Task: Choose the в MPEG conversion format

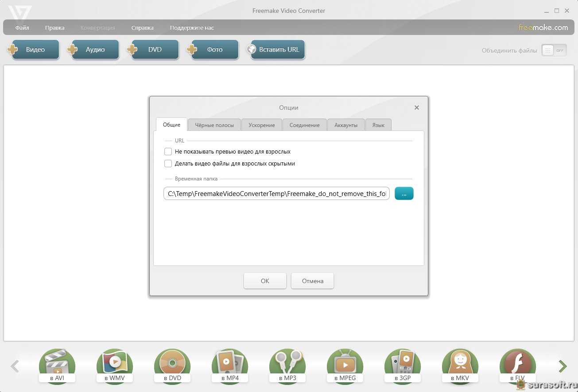Action: coord(345,366)
